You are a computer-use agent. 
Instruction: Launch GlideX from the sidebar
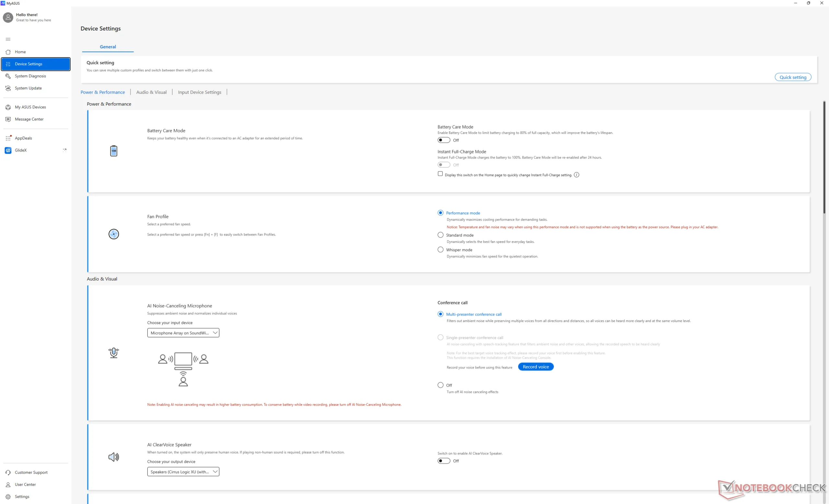click(x=20, y=150)
